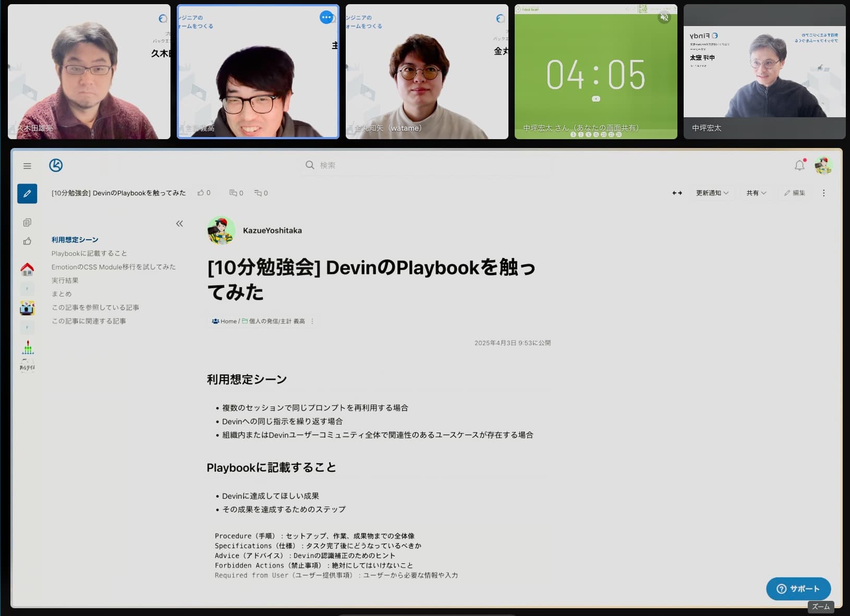This screenshot has width=850, height=616.
Task: Open the three-dot article options menu
Action: pos(823,193)
